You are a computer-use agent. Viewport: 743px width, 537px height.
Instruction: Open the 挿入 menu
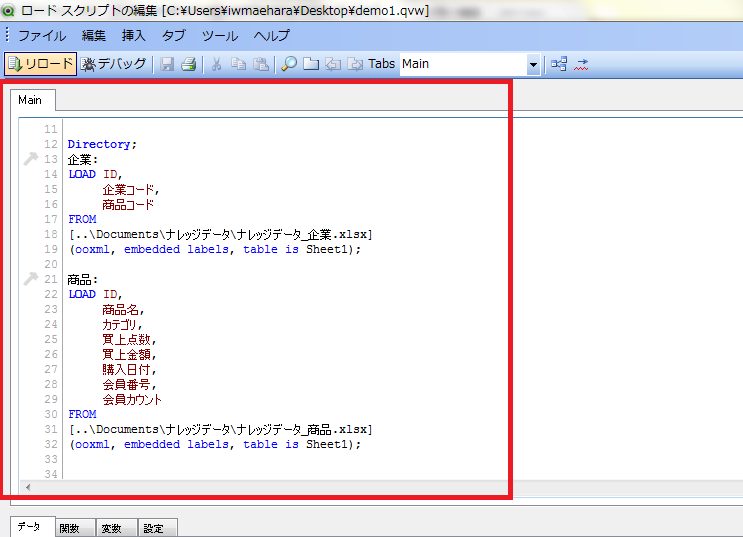click(133, 36)
